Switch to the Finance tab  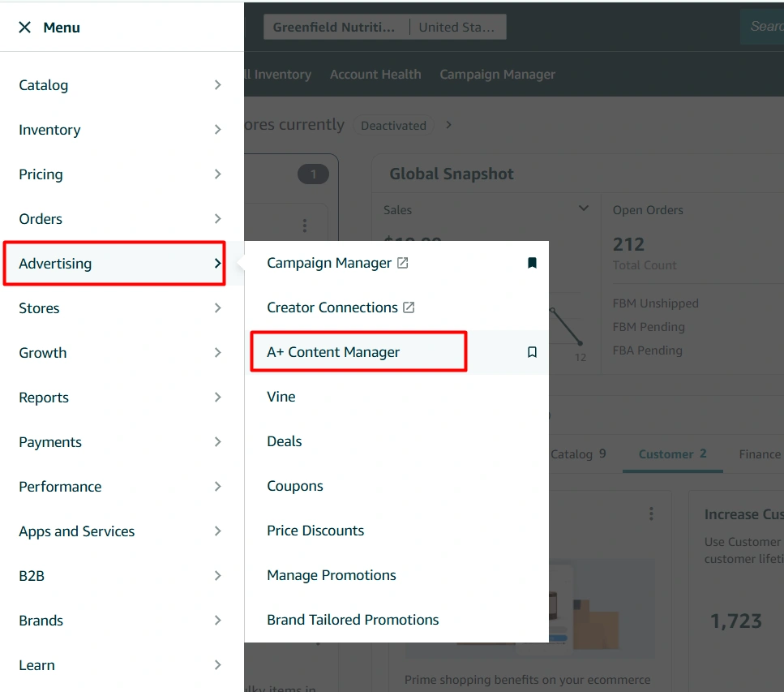pyautogui.click(x=759, y=454)
